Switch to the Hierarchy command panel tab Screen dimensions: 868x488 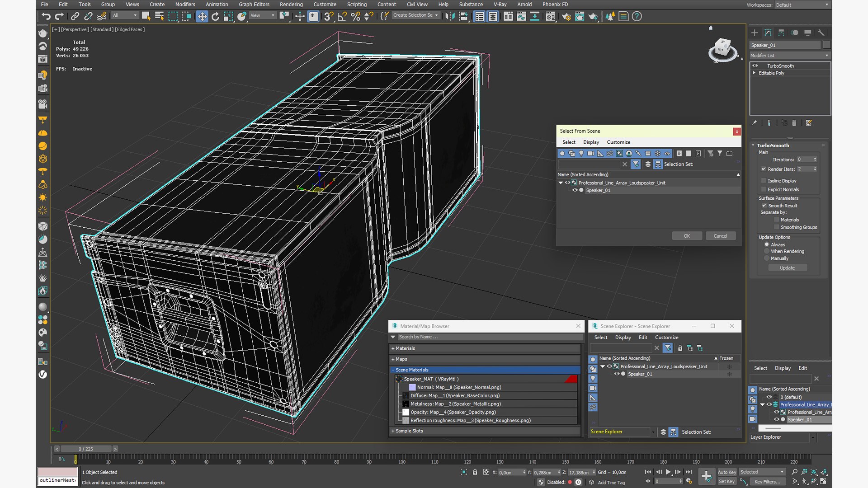point(781,33)
